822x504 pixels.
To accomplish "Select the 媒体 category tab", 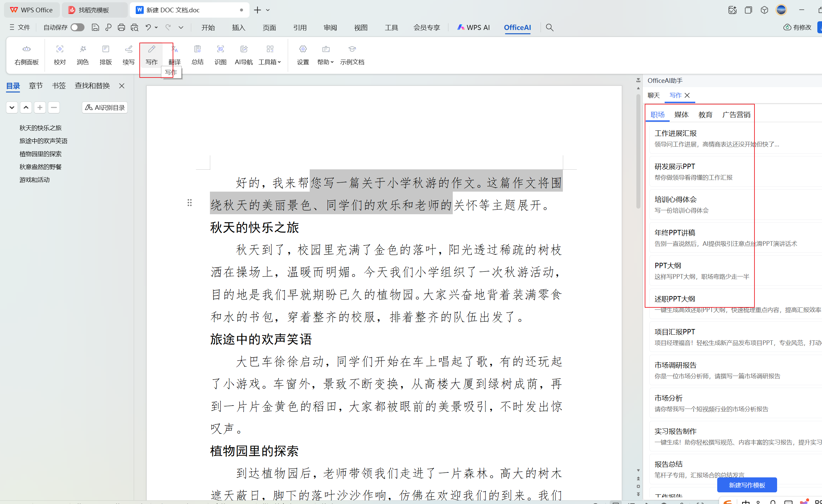I will pyautogui.click(x=681, y=114).
